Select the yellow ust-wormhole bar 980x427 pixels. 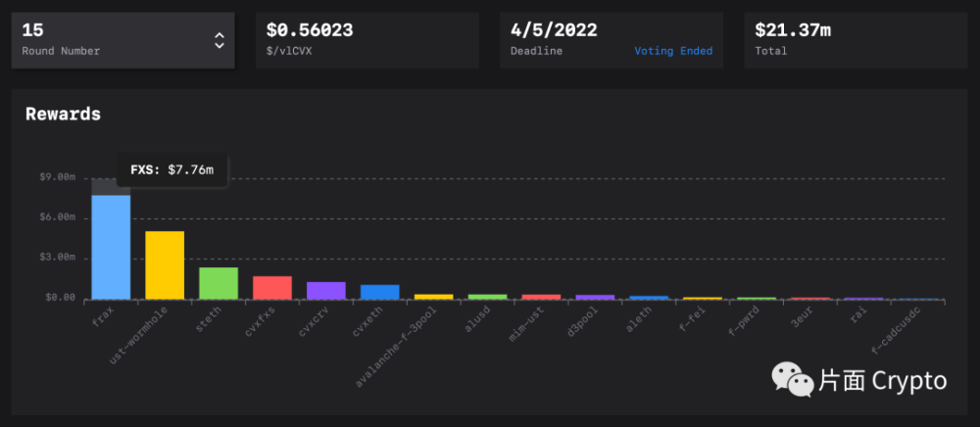[x=165, y=265]
